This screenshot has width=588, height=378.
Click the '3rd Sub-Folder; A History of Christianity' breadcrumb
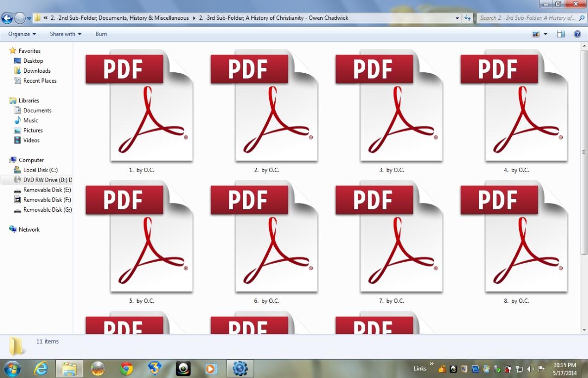(274, 18)
